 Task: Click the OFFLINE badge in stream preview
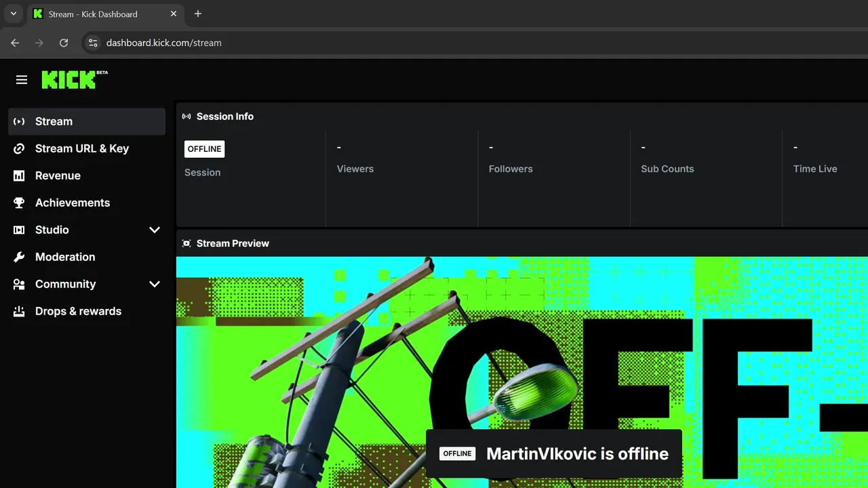[x=457, y=453]
